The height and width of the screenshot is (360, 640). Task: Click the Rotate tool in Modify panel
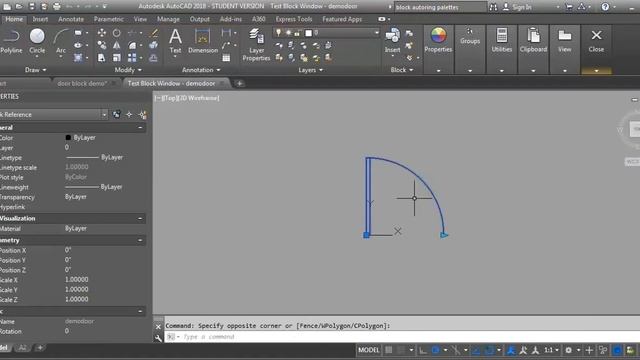point(117,33)
